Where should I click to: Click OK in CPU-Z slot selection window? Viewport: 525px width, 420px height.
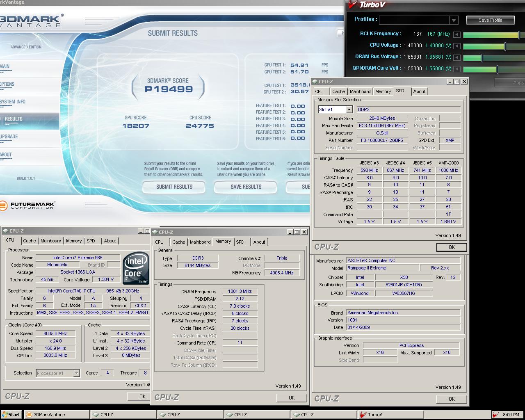452,247
